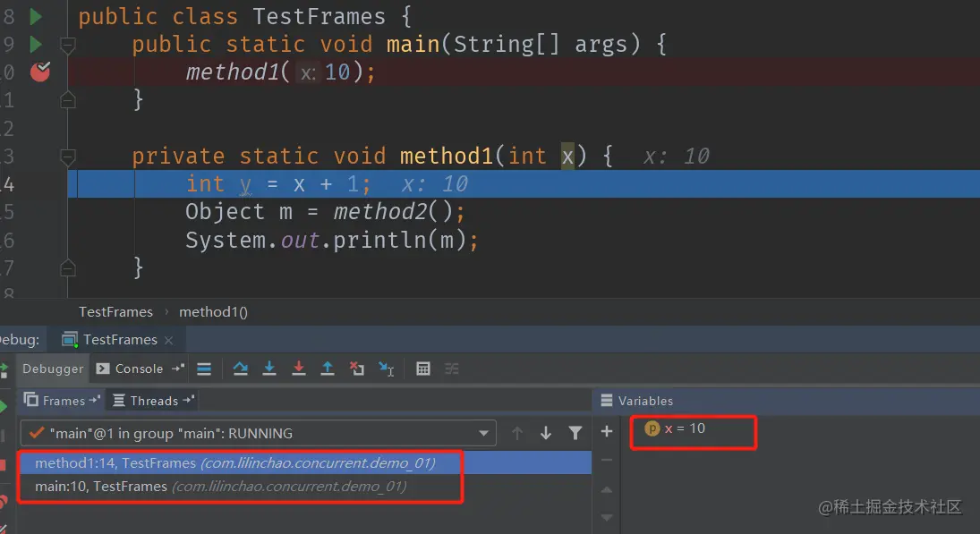980x534 pixels.
Task: Click the highlighted line int y = x + 1
Action: click(524, 183)
